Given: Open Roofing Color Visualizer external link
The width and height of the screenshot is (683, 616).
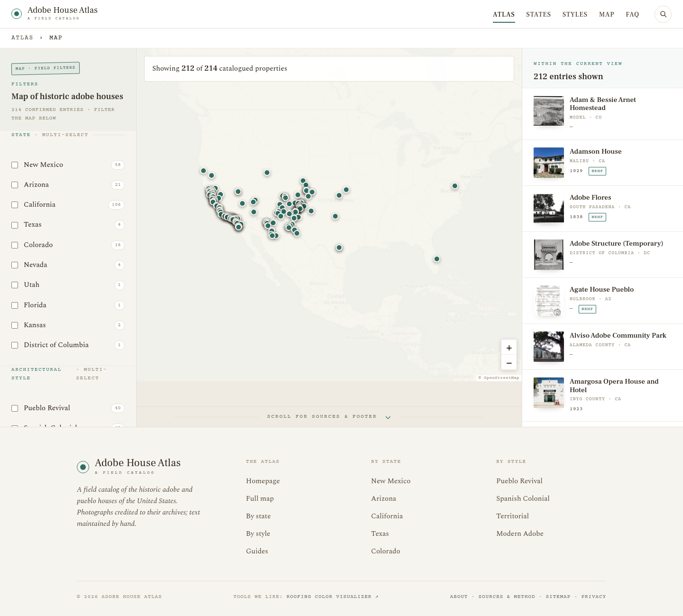Looking at the screenshot, I should coord(332,597).
